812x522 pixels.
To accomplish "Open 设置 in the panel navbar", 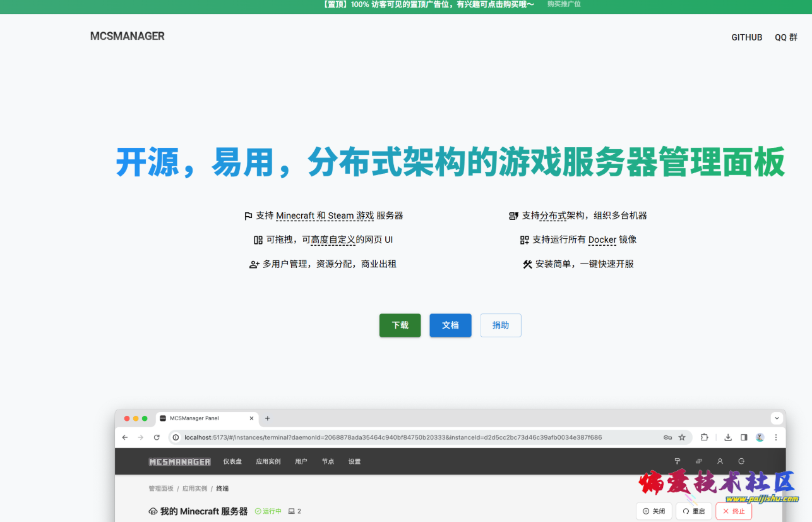I will (x=355, y=462).
